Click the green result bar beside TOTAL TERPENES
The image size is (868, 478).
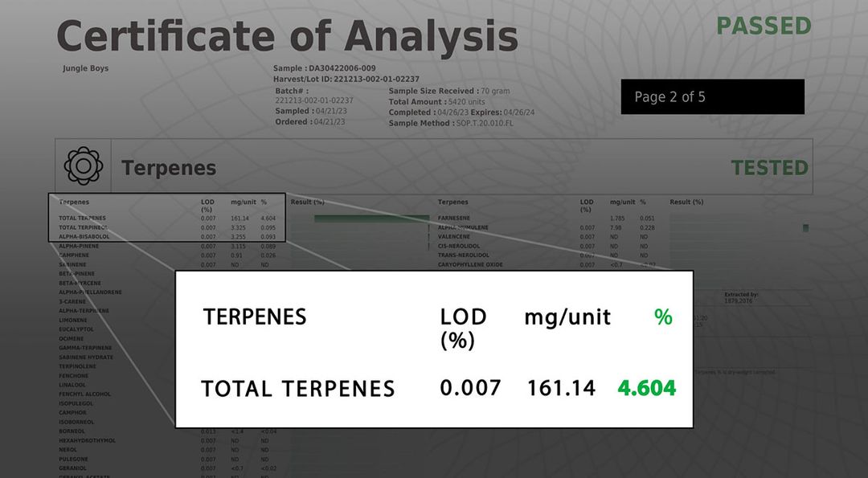[x=374, y=217]
